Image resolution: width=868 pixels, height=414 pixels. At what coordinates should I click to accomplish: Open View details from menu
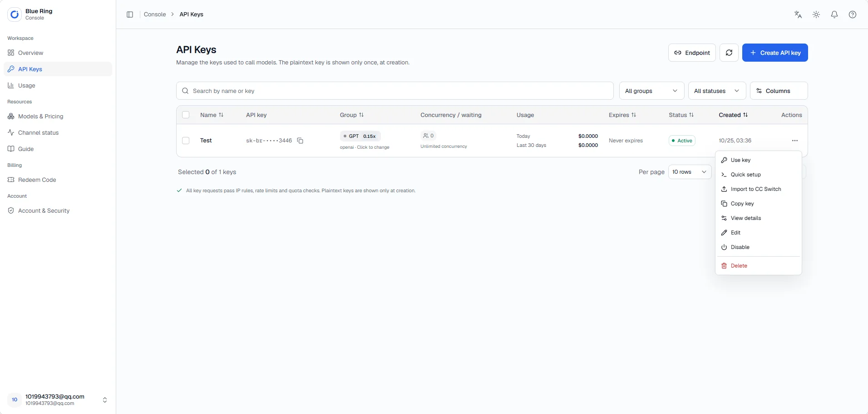click(x=758, y=218)
